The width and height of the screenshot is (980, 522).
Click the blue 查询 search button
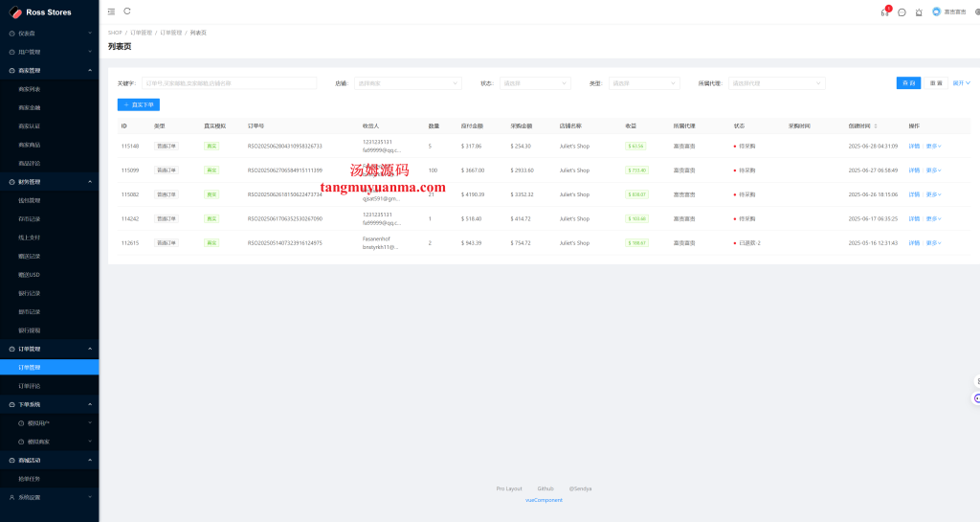(908, 83)
